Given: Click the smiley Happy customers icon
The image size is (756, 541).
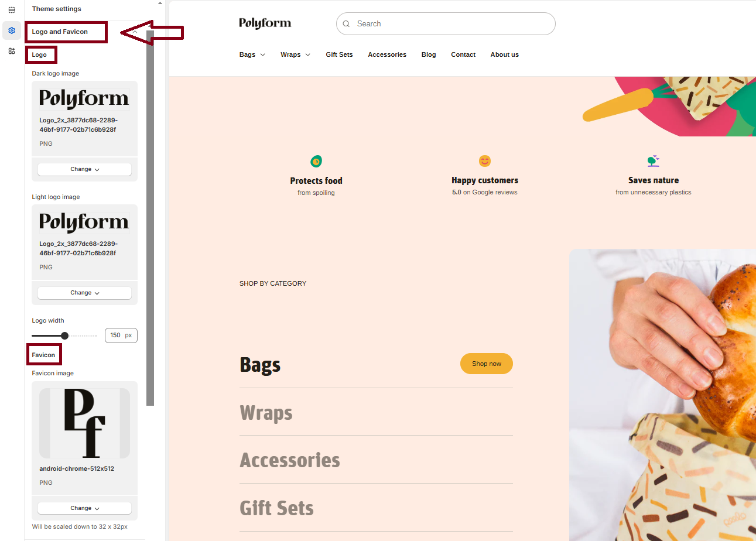Looking at the screenshot, I should 485,160.
